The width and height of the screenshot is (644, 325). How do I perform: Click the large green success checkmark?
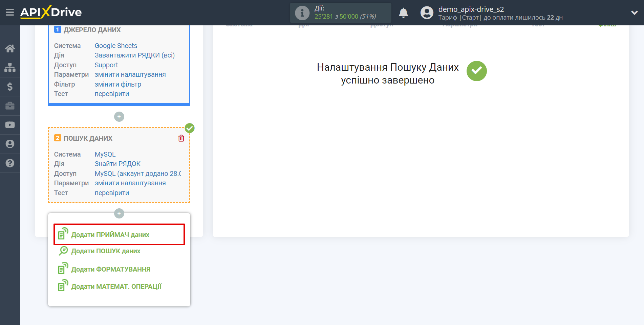pyautogui.click(x=476, y=71)
